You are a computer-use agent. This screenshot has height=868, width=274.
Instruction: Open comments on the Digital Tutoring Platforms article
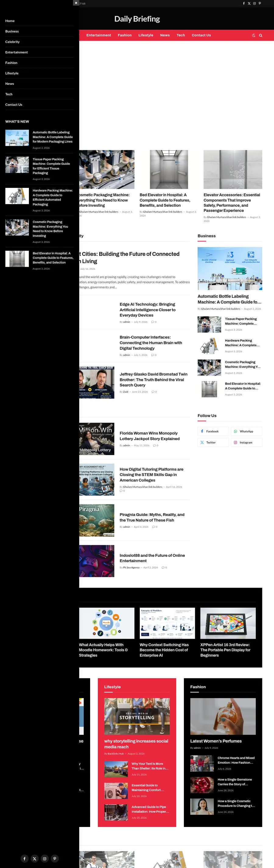(122, 491)
